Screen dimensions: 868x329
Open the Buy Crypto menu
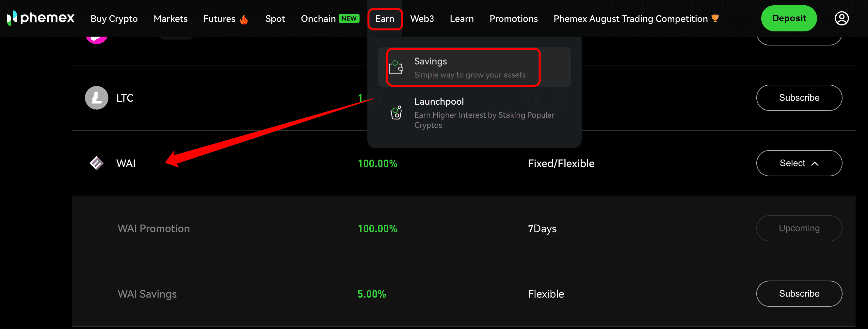pos(114,19)
